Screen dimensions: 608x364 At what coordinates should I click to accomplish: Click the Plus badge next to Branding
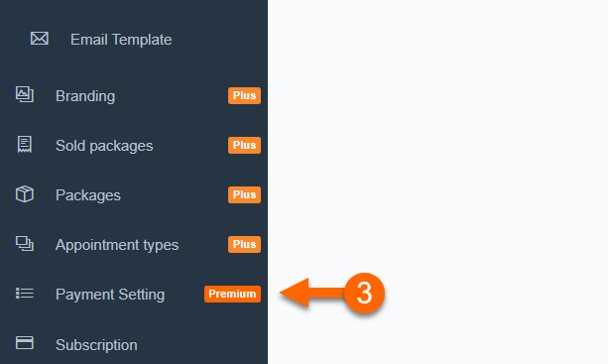point(244,95)
